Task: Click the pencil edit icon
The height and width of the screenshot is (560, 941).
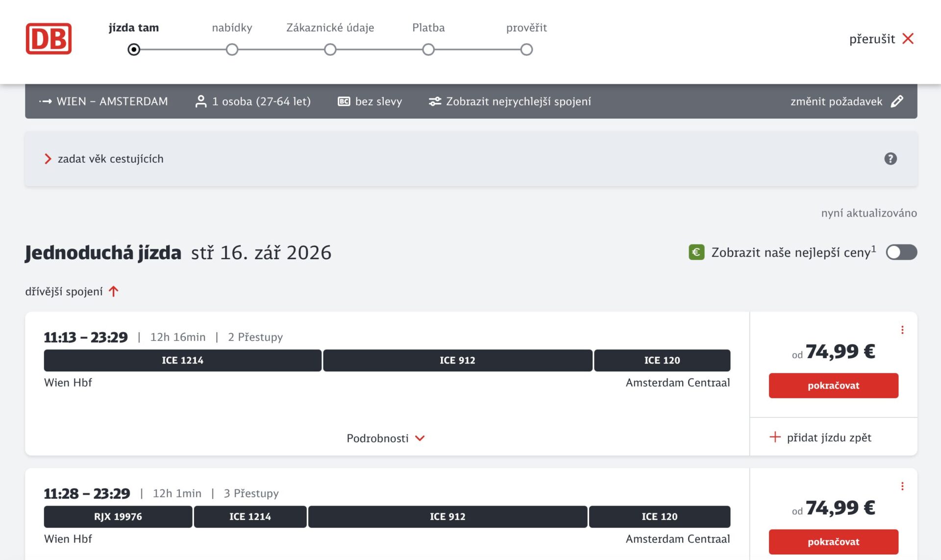Action: [897, 101]
